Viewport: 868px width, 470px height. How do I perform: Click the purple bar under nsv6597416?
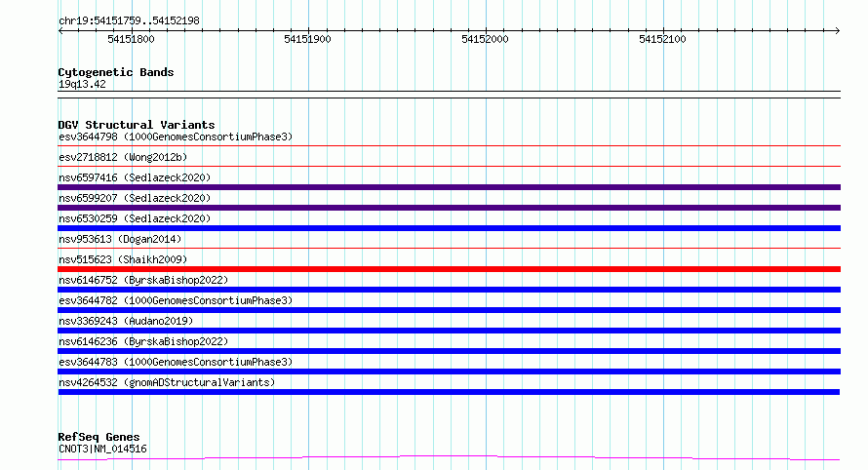coord(449,187)
